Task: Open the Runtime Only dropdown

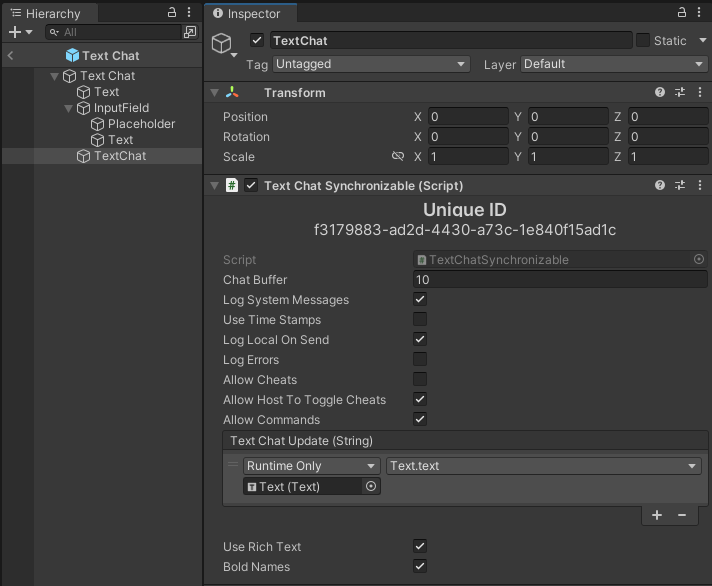Action: click(x=312, y=466)
